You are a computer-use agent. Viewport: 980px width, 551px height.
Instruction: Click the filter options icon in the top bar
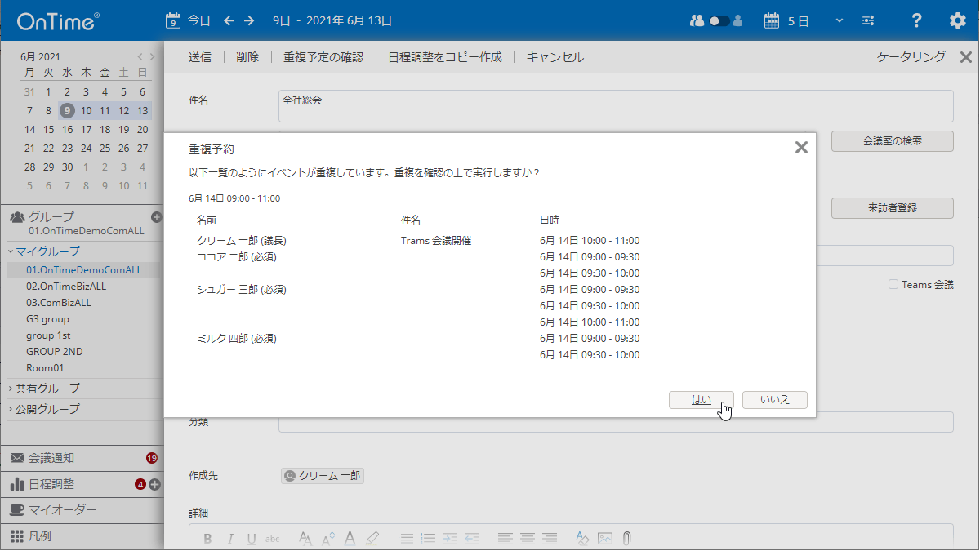[867, 20]
